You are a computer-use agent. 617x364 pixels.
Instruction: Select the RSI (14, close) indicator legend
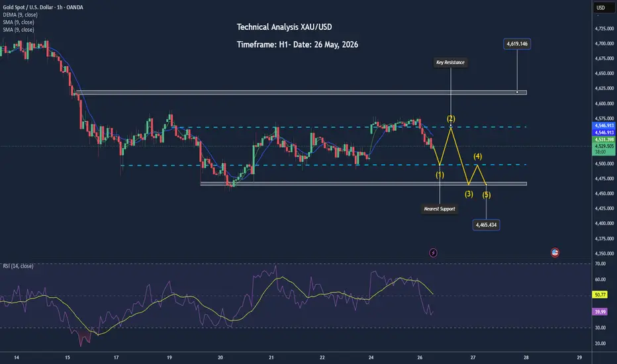pyautogui.click(x=18, y=266)
